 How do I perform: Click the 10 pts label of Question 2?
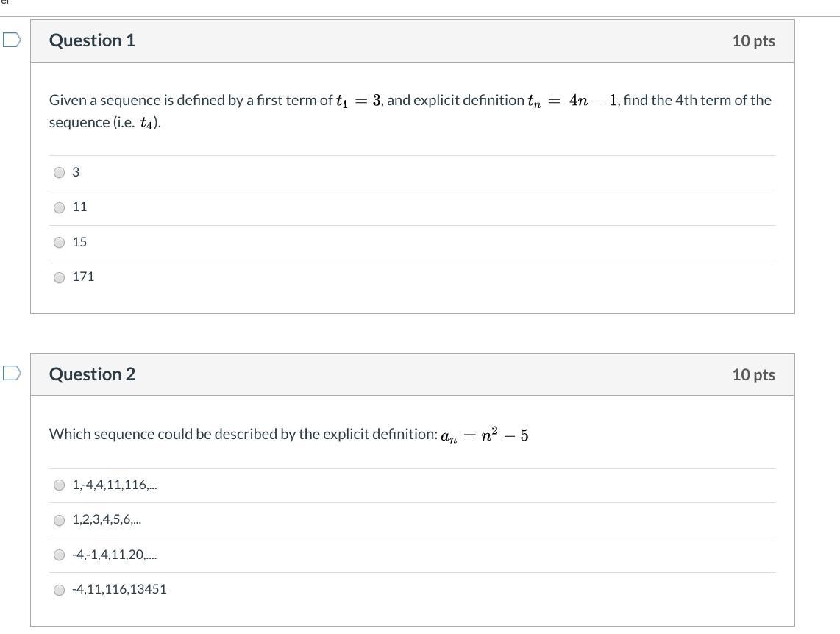tap(753, 374)
